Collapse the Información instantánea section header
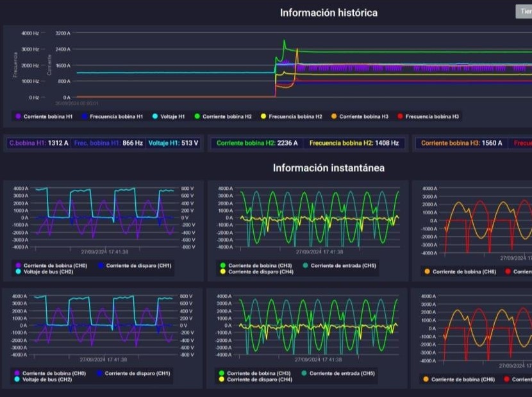This screenshot has width=532, height=397. tap(328, 168)
